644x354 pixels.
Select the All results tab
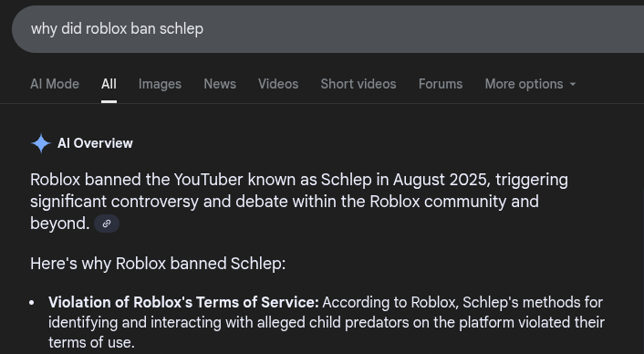[x=109, y=84]
